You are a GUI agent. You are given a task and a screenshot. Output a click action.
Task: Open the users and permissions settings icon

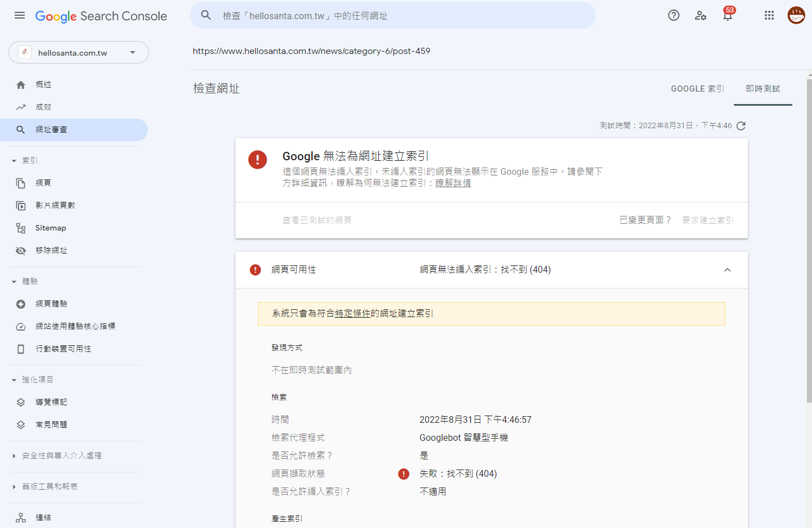[700, 15]
